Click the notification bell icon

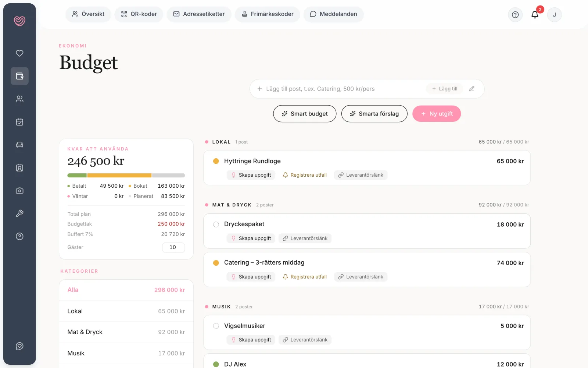pyautogui.click(x=535, y=15)
